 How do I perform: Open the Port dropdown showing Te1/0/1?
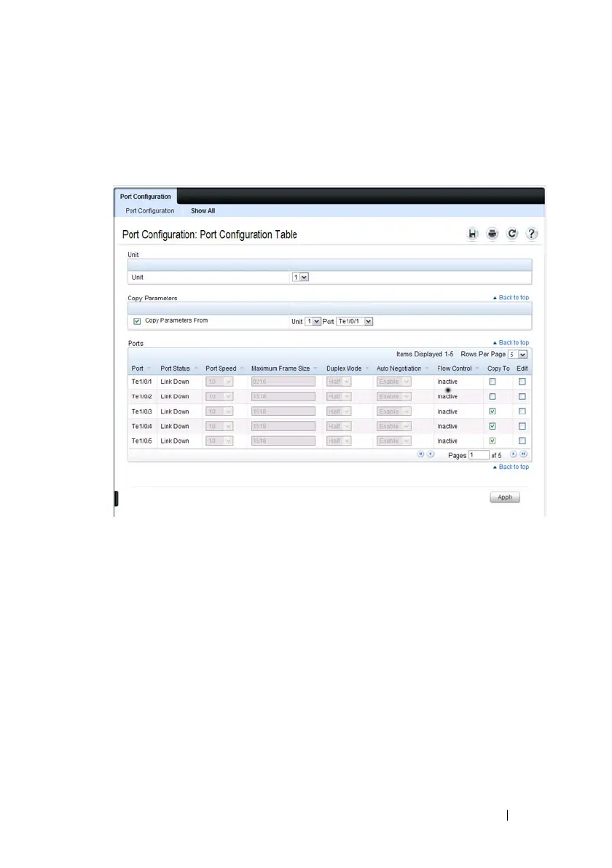pyautogui.click(x=355, y=321)
